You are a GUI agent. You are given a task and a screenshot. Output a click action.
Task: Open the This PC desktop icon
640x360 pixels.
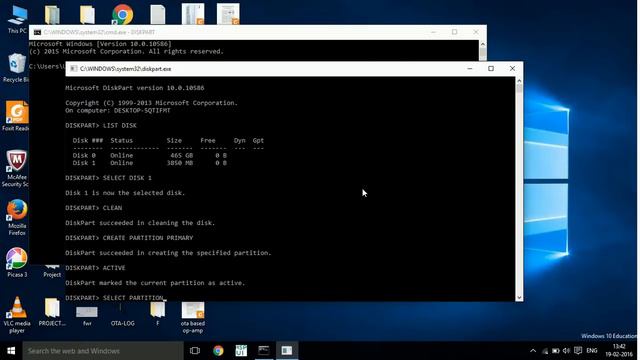point(17,19)
